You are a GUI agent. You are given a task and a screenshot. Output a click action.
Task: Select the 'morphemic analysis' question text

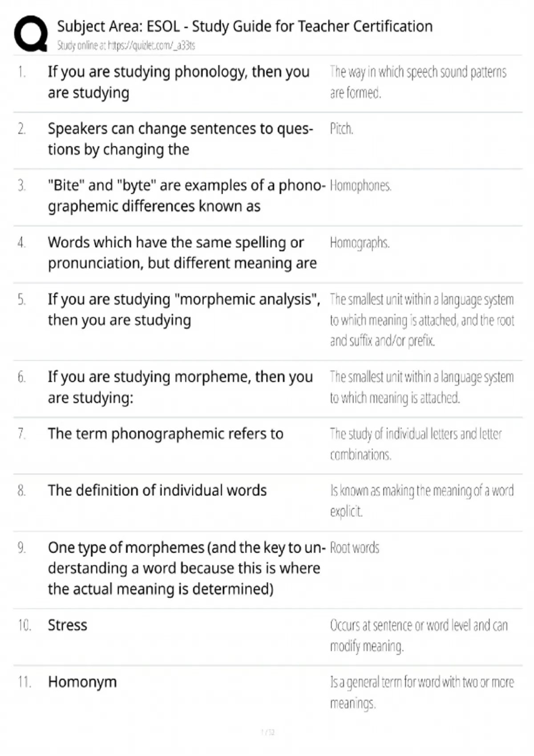pyautogui.click(x=184, y=310)
